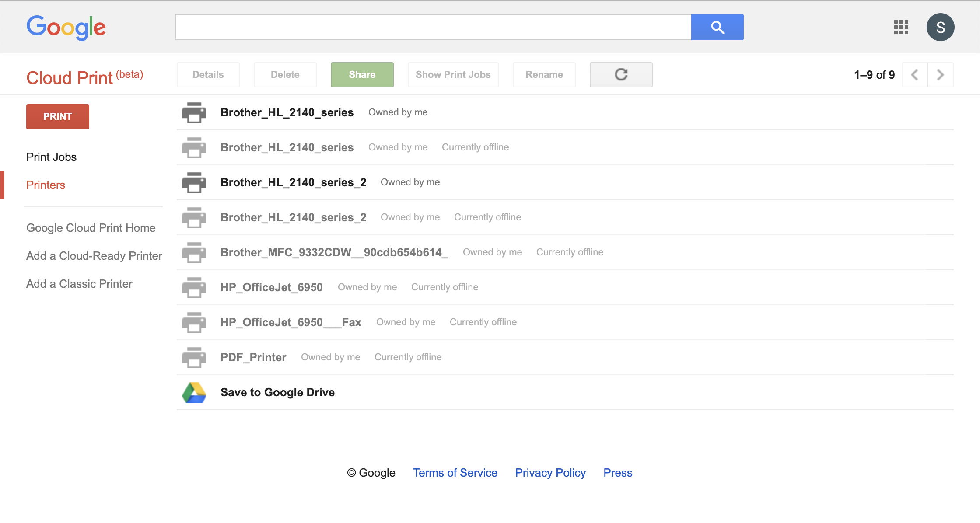Image resolution: width=980 pixels, height=523 pixels.
Task: Click the Google logo
Action: (66, 28)
